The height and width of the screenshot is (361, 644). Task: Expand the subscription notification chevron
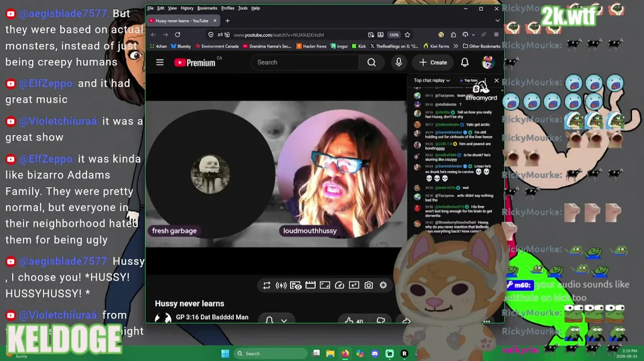pos(284,320)
